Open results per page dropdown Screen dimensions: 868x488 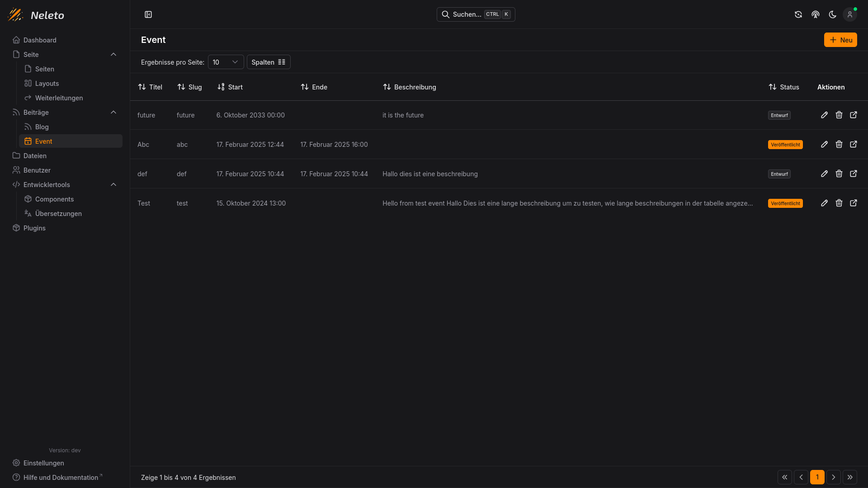click(x=226, y=62)
